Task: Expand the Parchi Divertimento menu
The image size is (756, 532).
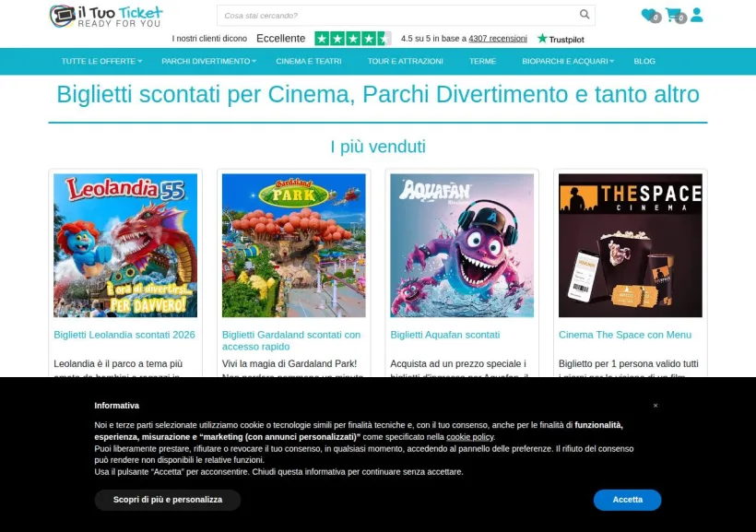Action: 208,61
